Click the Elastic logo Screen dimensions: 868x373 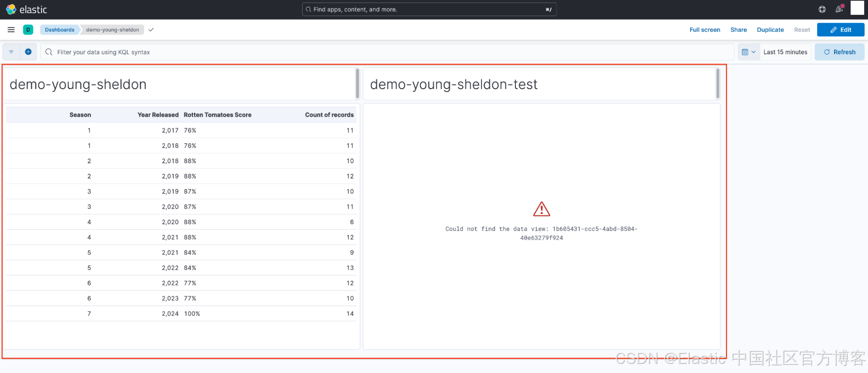point(26,9)
